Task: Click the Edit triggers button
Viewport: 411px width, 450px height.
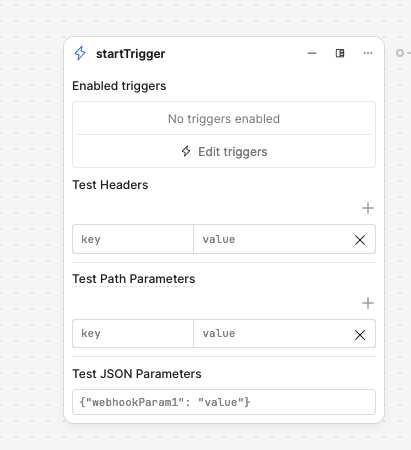Action: coord(224,152)
